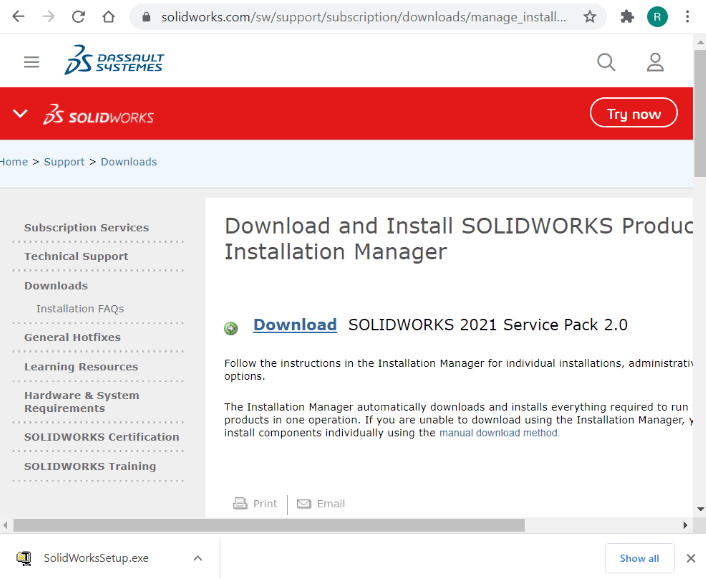
Task: Click the Print text link
Action: pyautogui.click(x=265, y=503)
